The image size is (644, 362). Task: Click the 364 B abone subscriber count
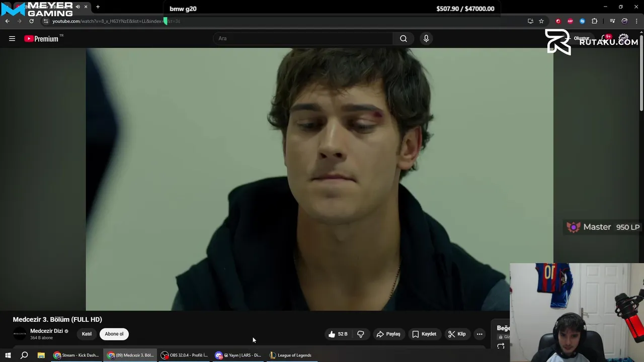coord(41,338)
